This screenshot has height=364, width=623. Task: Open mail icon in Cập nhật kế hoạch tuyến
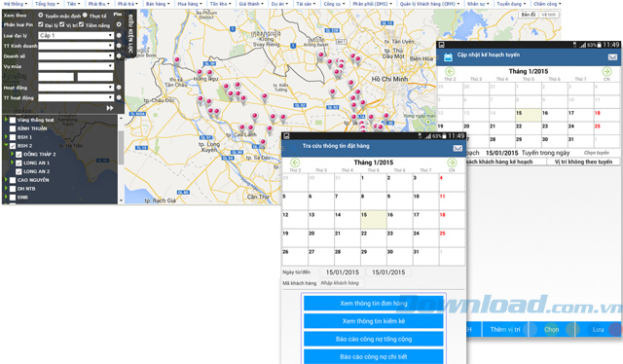(612, 57)
